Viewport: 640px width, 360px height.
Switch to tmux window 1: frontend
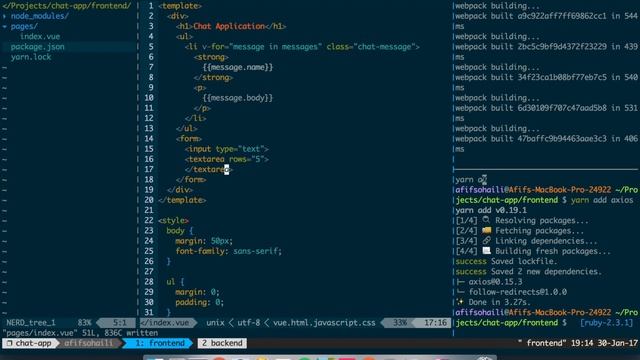[x=160, y=343]
